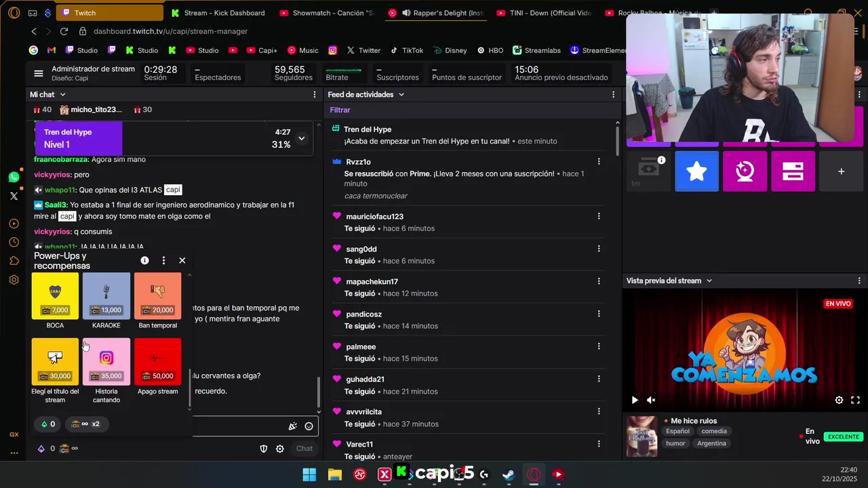
Task: Switch to the Stream - Kick Dashboard tab
Action: click(x=217, y=13)
